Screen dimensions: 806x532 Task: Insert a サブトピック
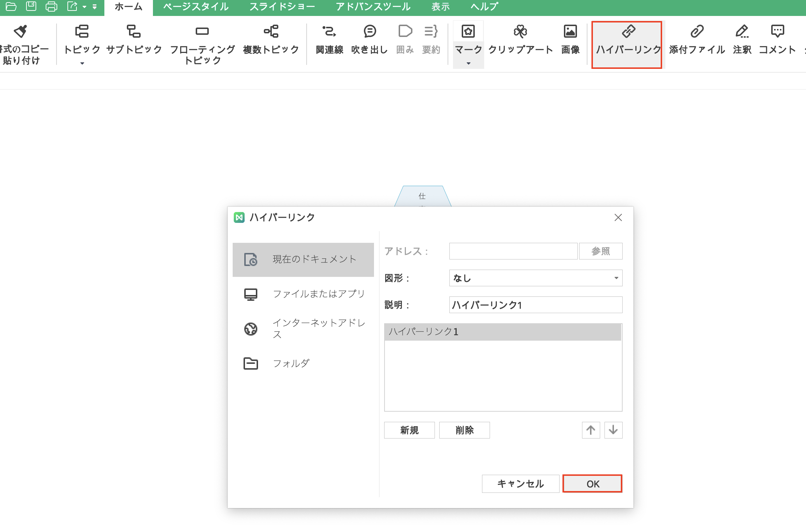tap(134, 39)
